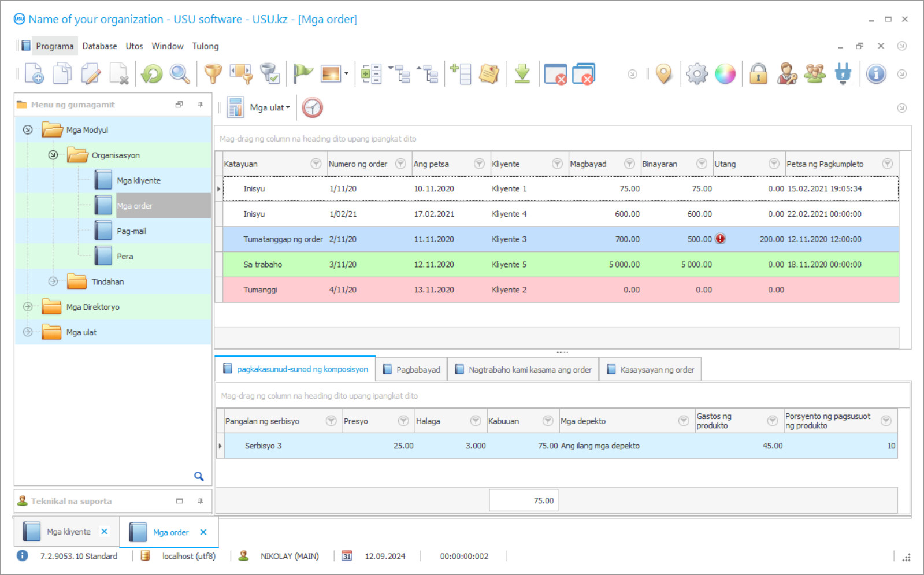Image resolution: width=924 pixels, height=575 pixels.
Task: Select Pera in the menu tree
Action: tap(125, 257)
